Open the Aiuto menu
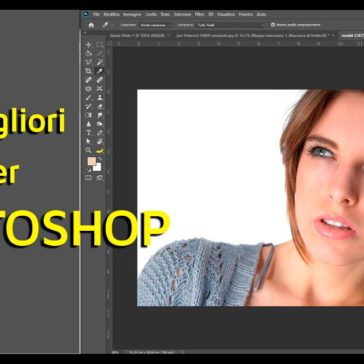 [262, 14]
